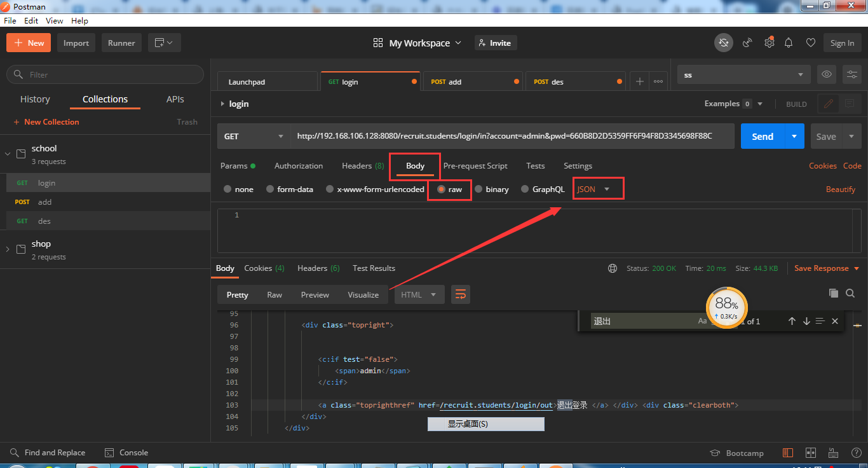Open the Save Response dropdown
The image size is (868, 468).
[x=827, y=268]
